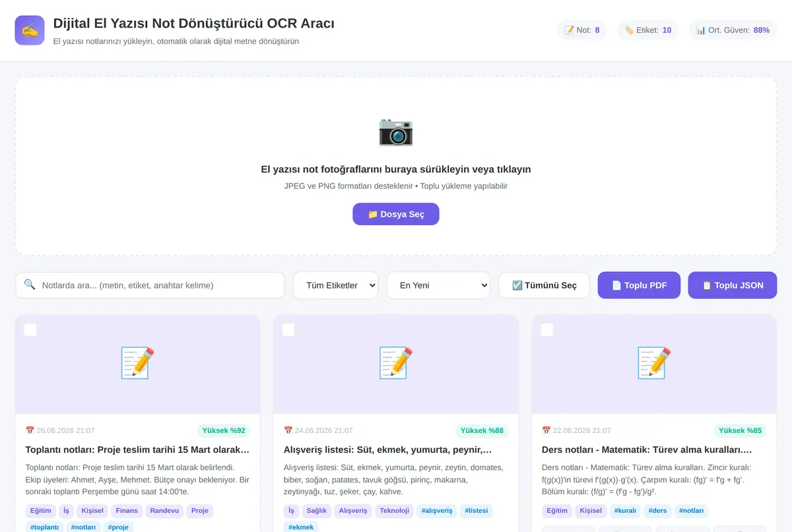Export notes with the "Toplu PDF" button
792x532 pixels.
click(x=639, y=285)
